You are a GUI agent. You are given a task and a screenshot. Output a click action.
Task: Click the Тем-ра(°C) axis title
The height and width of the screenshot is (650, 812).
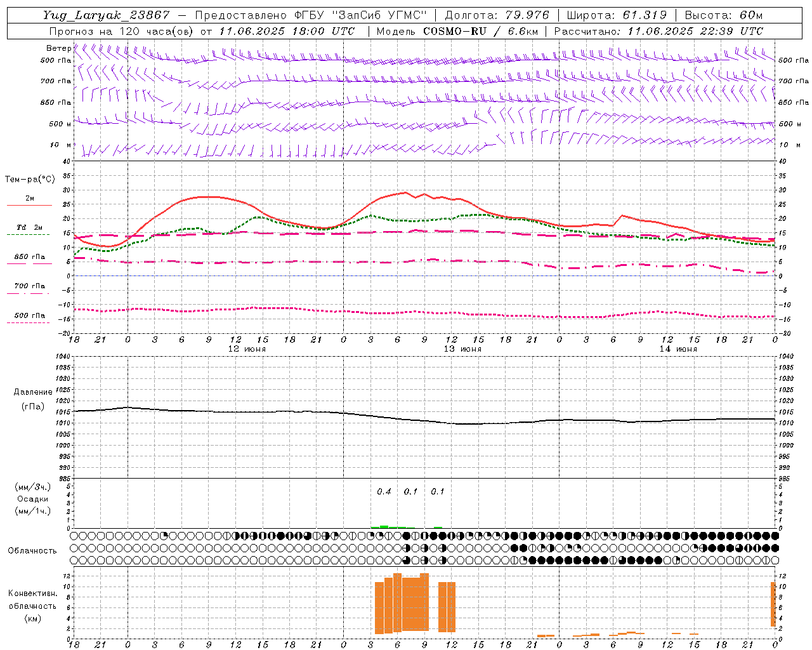[x=29, y=180]
